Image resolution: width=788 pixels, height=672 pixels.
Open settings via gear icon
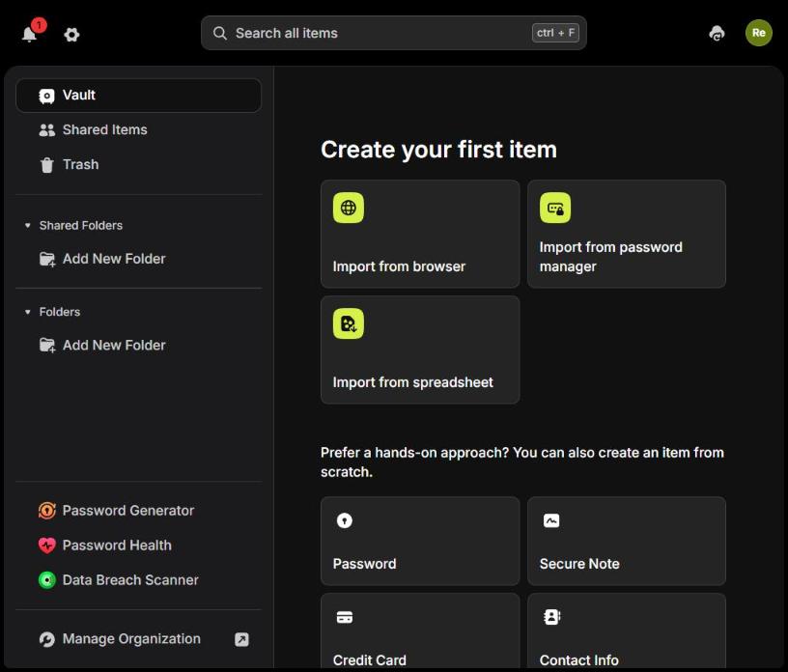(x=71, y=35)
